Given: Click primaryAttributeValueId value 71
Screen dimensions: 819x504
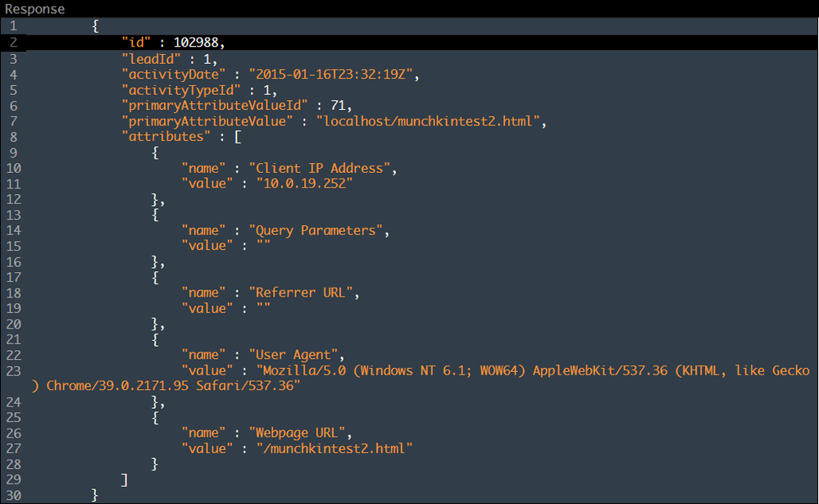Looking at the screenshot, I should click(x=338, y=106).
